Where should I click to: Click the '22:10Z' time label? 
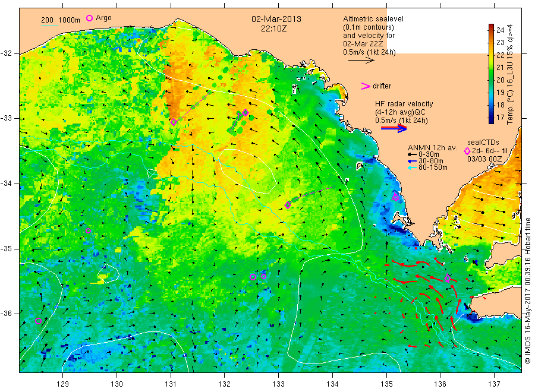click(273, 29)
